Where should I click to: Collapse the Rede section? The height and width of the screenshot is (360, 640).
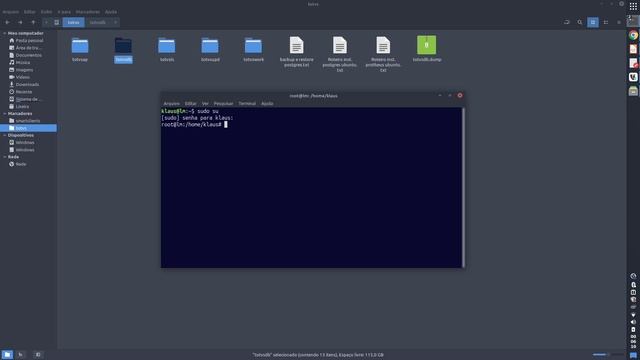coord(4,157)
